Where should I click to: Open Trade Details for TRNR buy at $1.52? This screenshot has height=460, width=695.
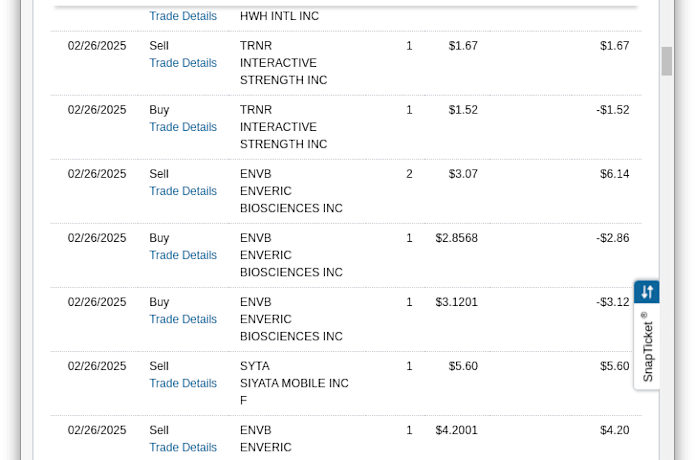click(183, 127)
